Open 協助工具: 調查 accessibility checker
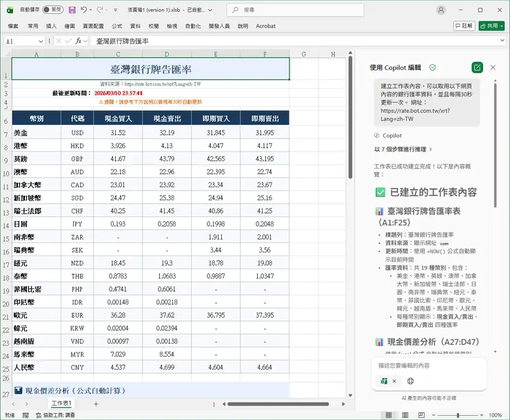Image resolution: width=510 pixels, height=420 pixels. point(55,415)
